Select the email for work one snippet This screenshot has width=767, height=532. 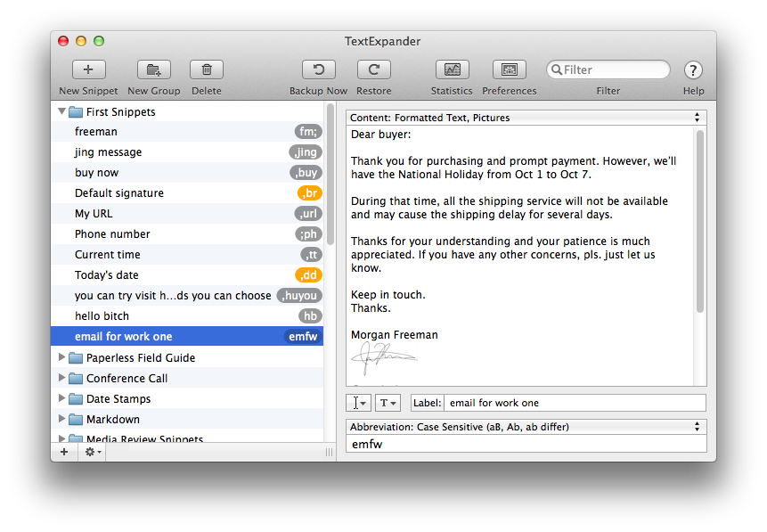187,336
